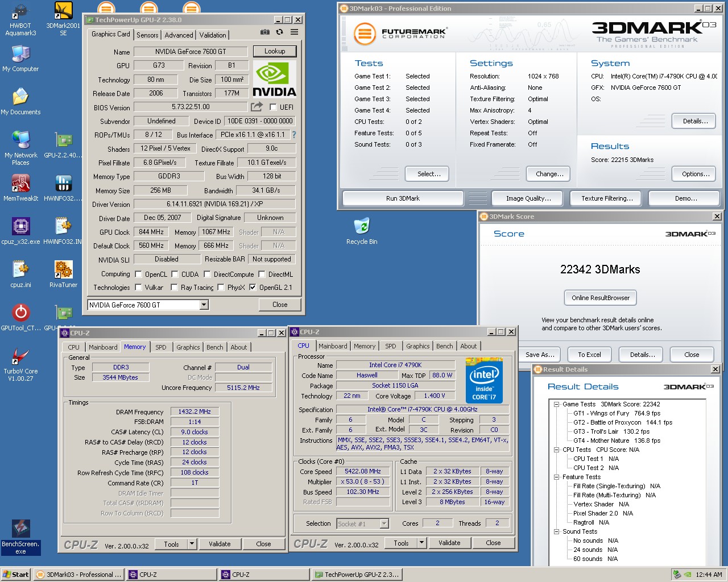This screenshot has width=728, height=582.
Task: Toggle the PhysX checkbox
Action: 221,287
